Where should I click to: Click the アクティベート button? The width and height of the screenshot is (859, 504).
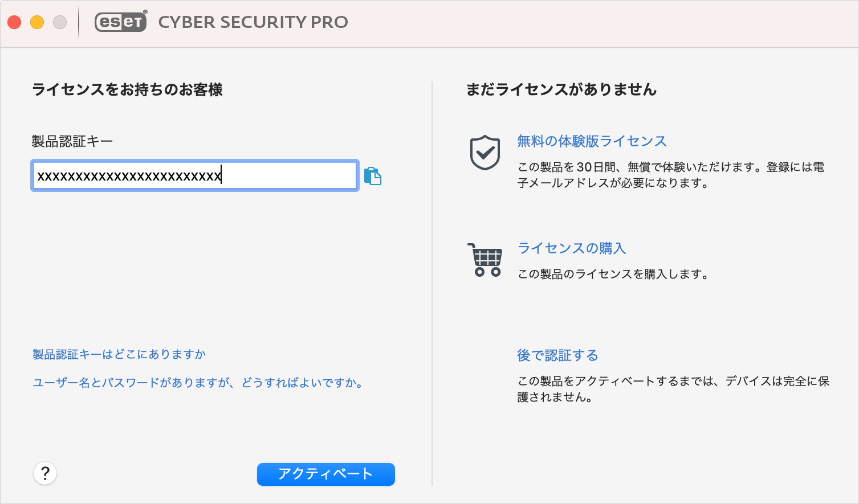[326, 474]
